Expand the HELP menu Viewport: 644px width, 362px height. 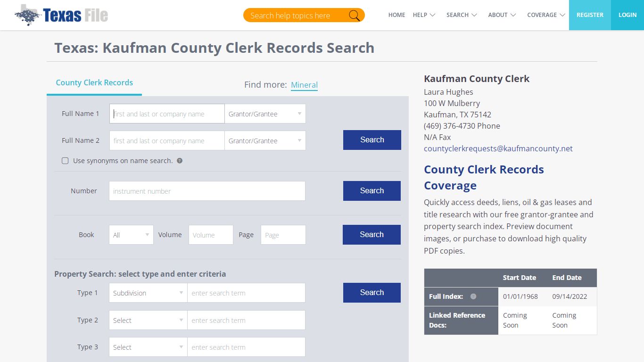pos(424,15)
